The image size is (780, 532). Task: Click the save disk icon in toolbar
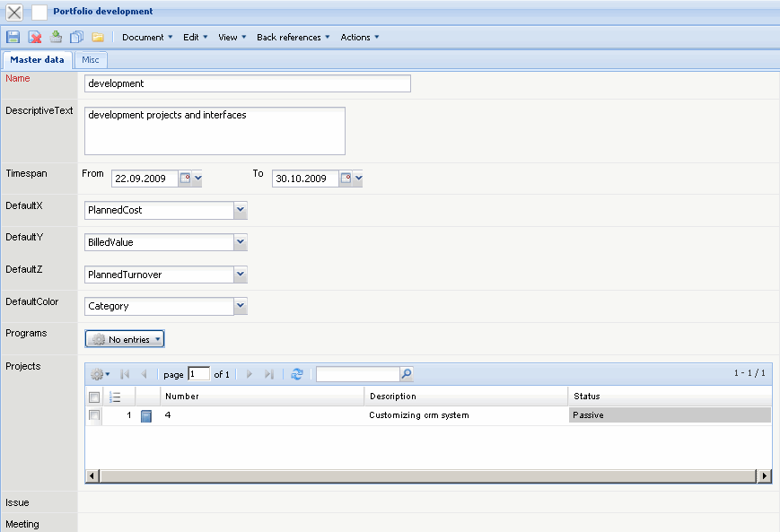click(13, 37)
